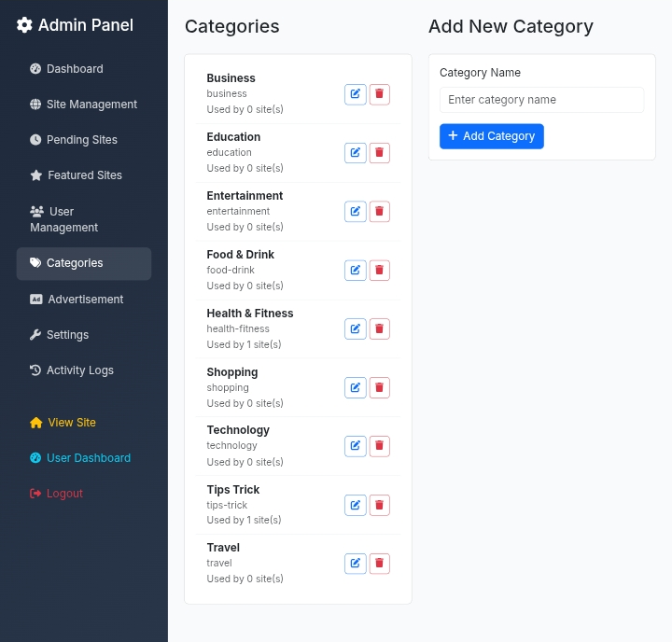Viewport: 672px width, 642px height.
Task: Open Advertisement settings page
Action: (84, 300)
